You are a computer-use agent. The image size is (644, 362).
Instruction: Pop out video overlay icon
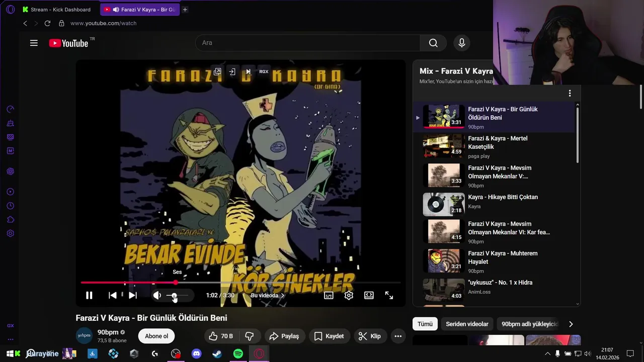[x=217, y=72]
